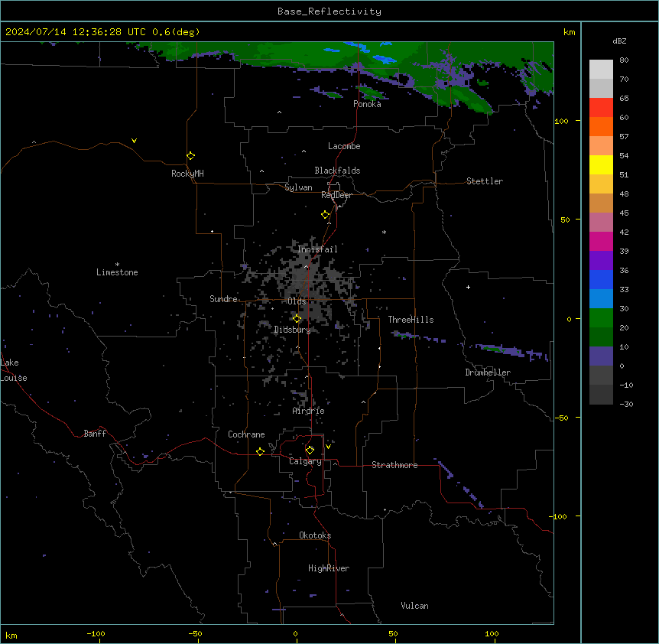Image resolution: width=659 pixels, height=644 pixels.
Task: Click the asterisk marker above Limestone
Action: (x=117, y=265)
